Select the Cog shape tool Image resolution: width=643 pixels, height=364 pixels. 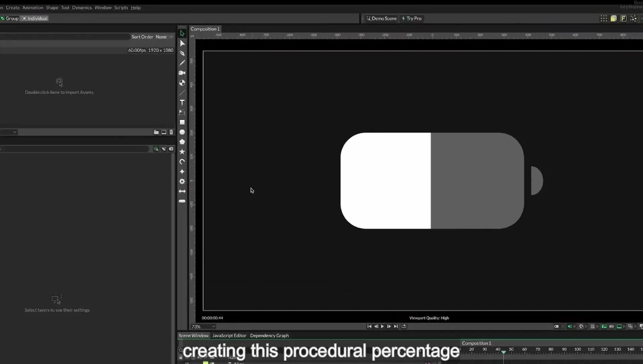pos(182,181)
